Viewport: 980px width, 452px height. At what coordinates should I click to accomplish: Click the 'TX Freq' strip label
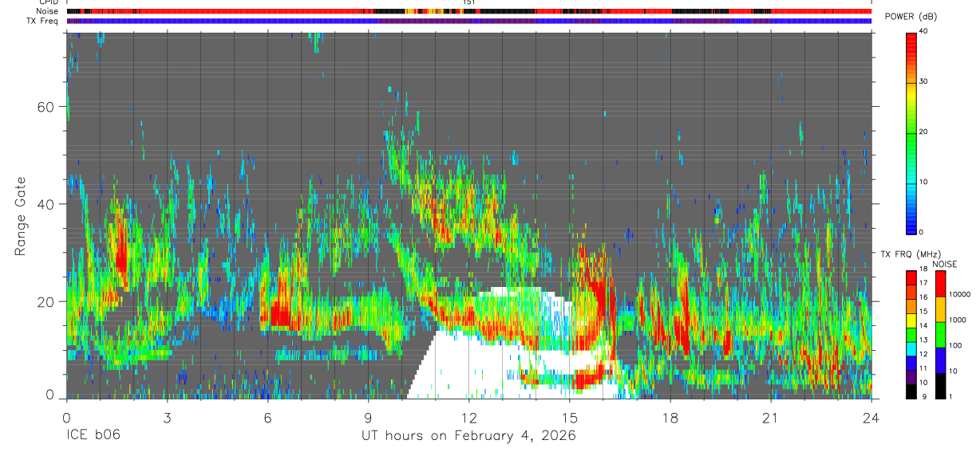pyautogui.click(x=44, y=21)
